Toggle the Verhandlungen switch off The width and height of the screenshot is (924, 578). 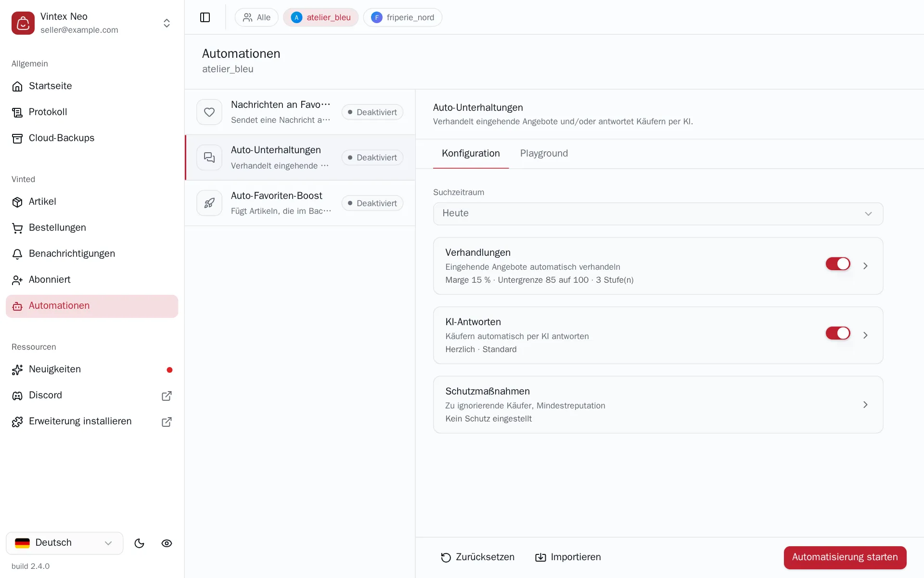pos(838,264)
